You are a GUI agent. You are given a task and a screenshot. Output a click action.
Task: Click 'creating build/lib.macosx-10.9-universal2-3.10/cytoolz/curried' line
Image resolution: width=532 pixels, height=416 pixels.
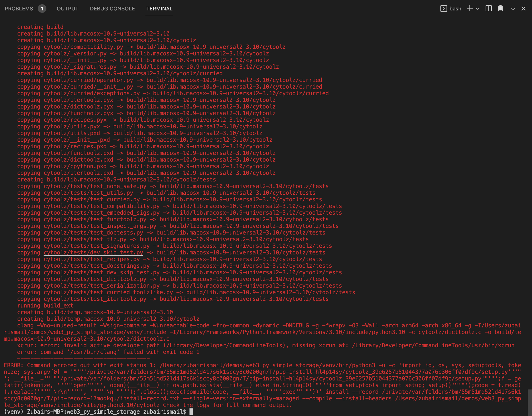[x=120, y=73]
